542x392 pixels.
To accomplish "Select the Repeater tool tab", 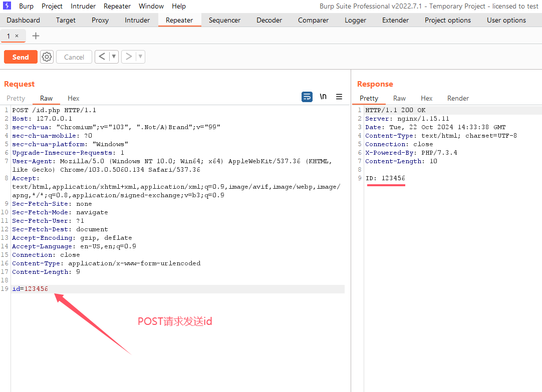I will pyautogui.click(x=179, y=20).
